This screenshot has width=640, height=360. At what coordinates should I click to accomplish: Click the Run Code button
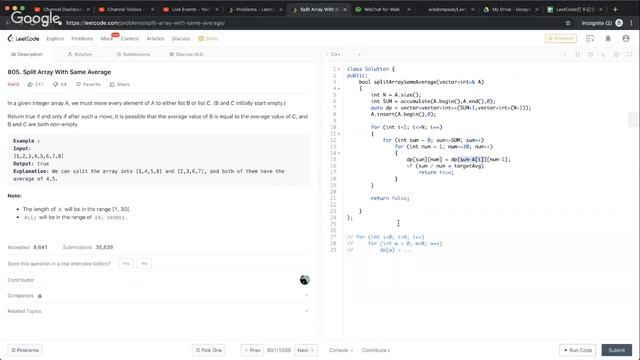coord(578,350)
